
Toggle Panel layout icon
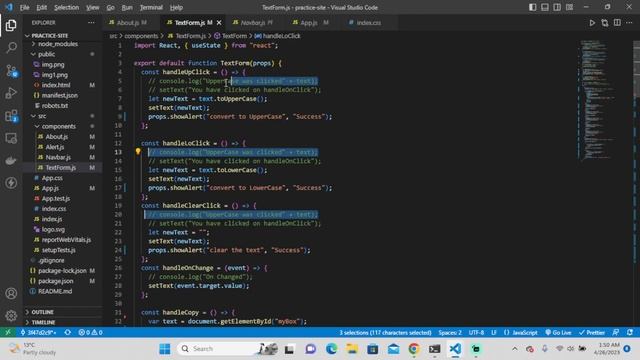[544, 7]
